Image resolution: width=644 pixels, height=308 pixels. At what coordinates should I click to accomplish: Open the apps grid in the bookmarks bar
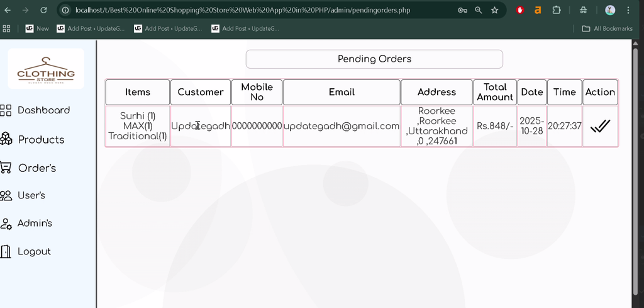(x=6, y=28)
